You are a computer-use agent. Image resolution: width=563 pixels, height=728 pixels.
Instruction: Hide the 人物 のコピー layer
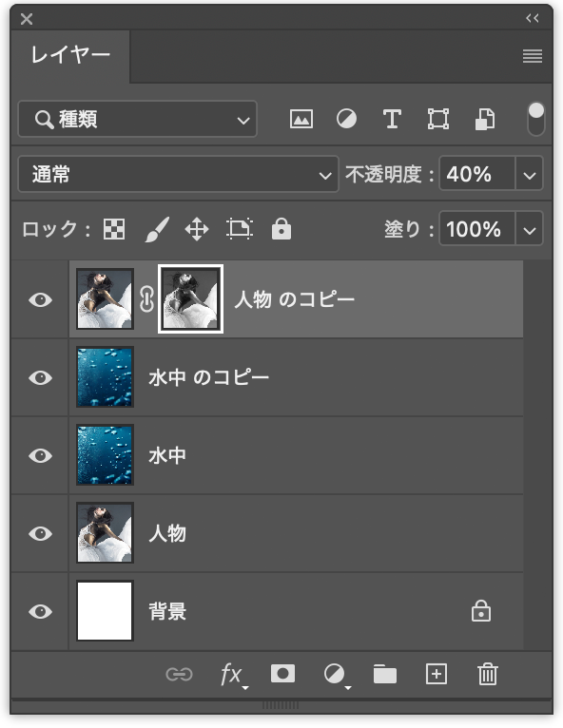[x=40, y=300]
